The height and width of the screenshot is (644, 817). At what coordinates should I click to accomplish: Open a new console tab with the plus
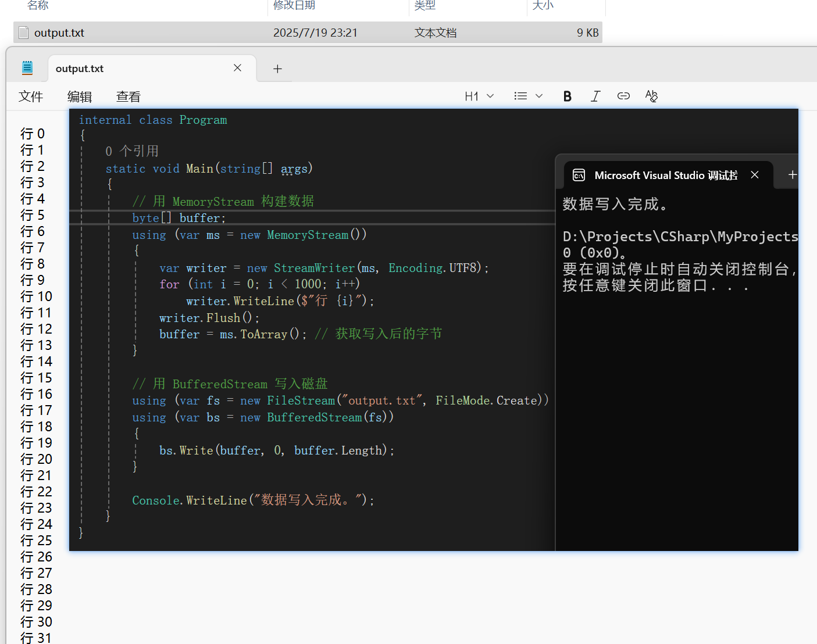(x=793, y=174)
